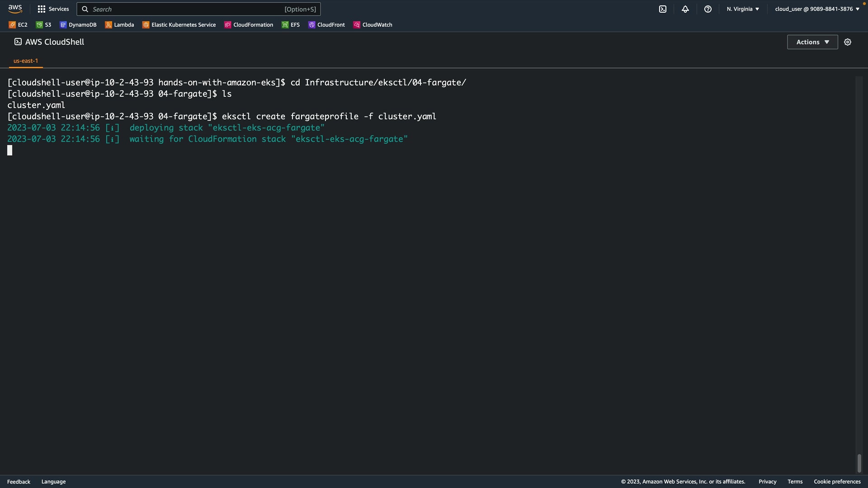Image resolution: width=868 pixels, height=488 pixels.
Task: Expand the cloud_user account menu
Action: pos(817,9)
